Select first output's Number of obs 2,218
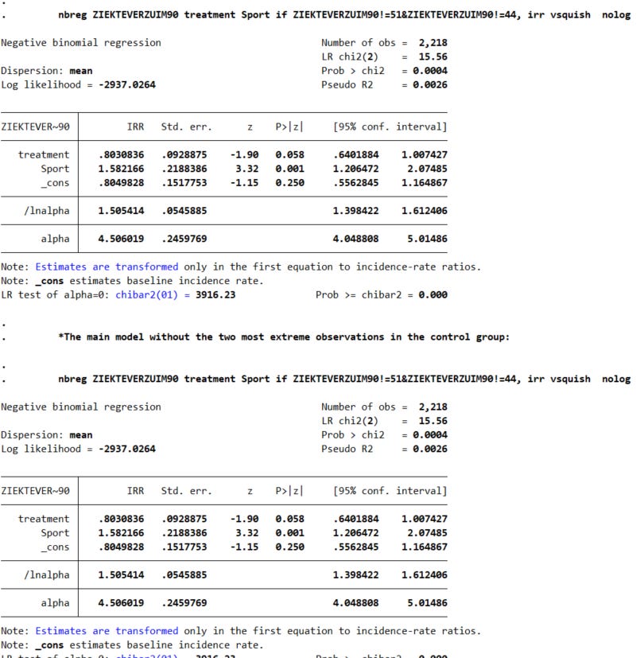The image size is (644, 658). click(433, 43)
